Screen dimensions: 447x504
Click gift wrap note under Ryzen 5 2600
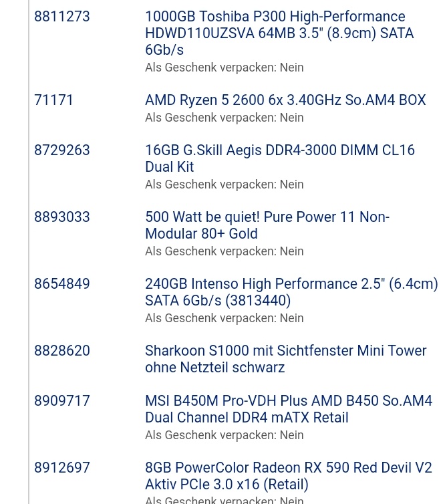pyautogui.click(x=225, y=118)
